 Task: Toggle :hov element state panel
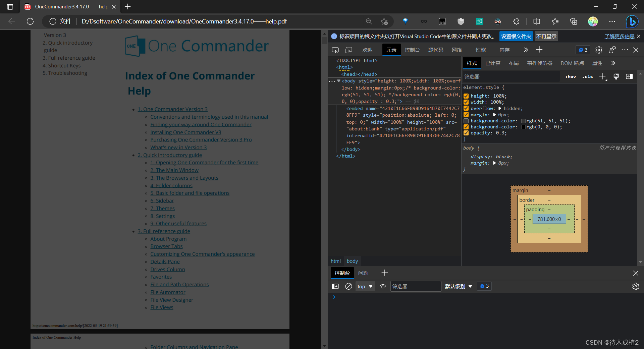[x=571, y=76]
